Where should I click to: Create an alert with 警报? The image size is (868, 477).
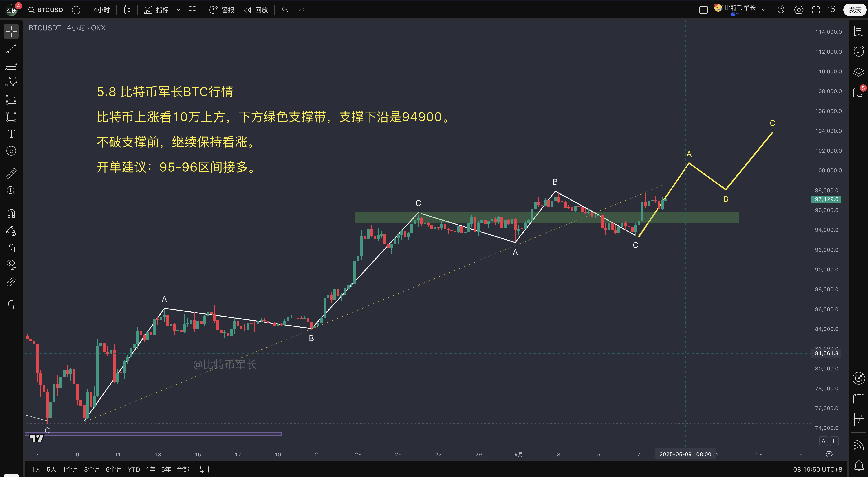pos(221,10)
